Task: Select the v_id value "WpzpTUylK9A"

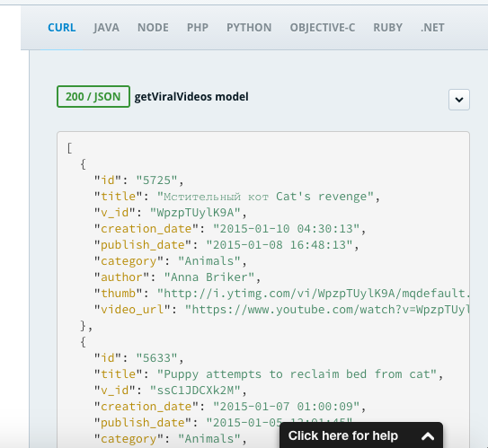Action: tap(195, 213)
